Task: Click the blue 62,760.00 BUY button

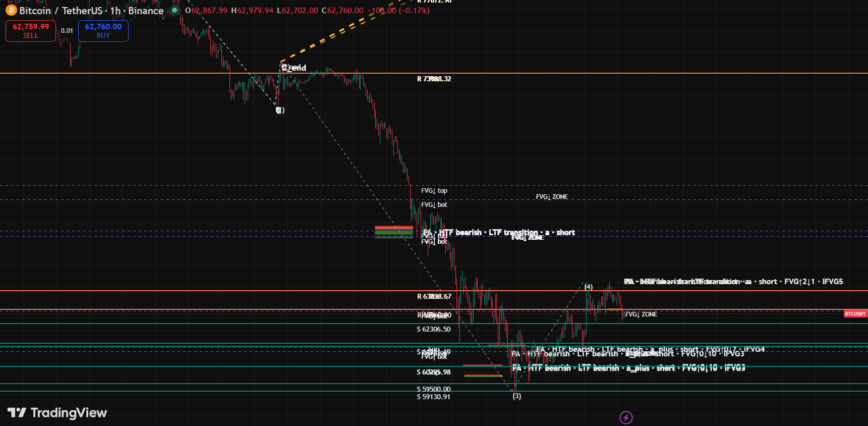Action: coord(103,31)
